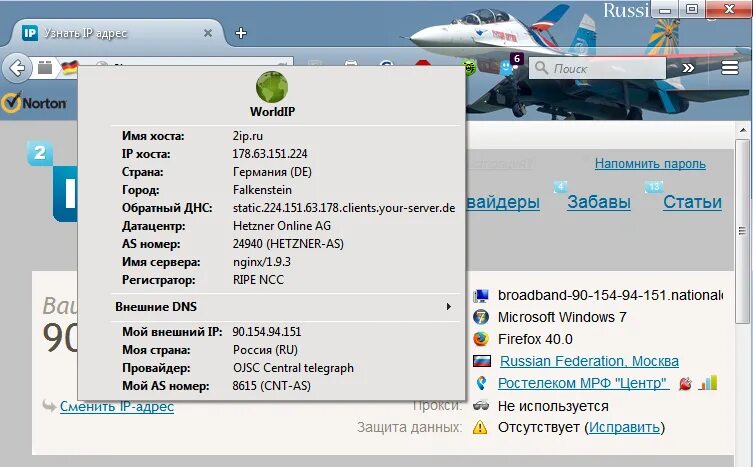
Task: Open the Статьи section link
Action: pos(692,202)
